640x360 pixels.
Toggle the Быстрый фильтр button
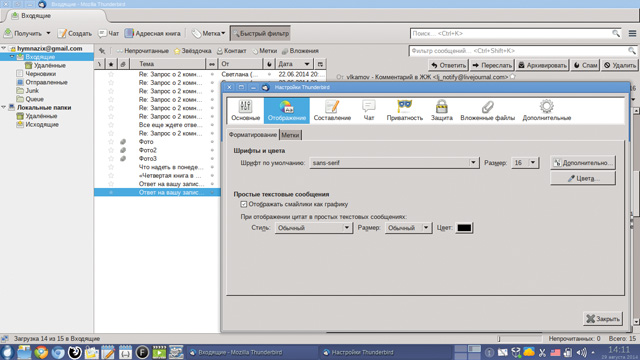(260, 33)
